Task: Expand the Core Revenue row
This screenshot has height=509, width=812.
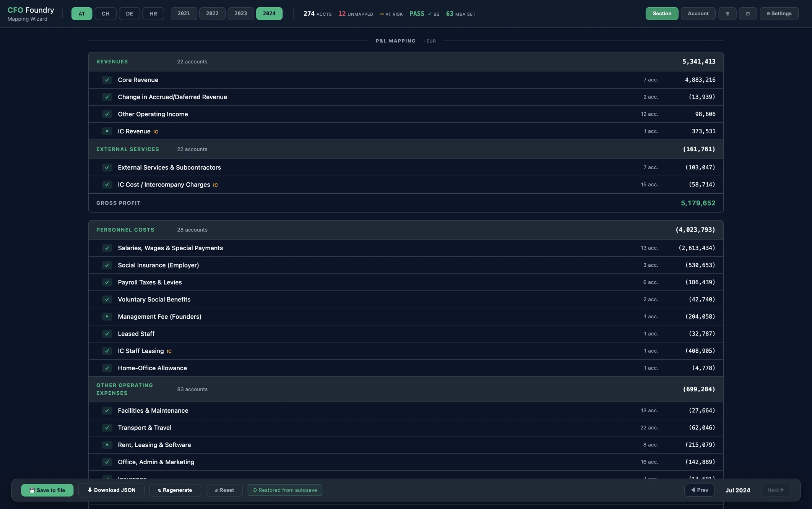Action: (x=406, y=80)
